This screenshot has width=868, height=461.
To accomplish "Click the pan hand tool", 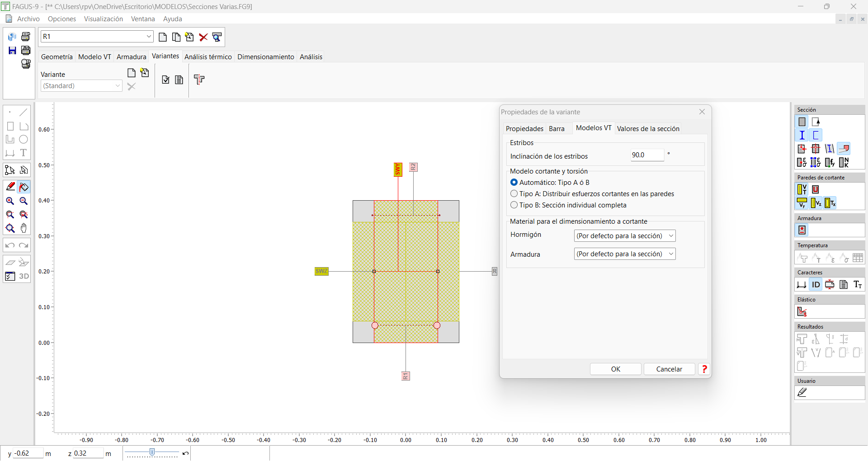I will (24, 228).
